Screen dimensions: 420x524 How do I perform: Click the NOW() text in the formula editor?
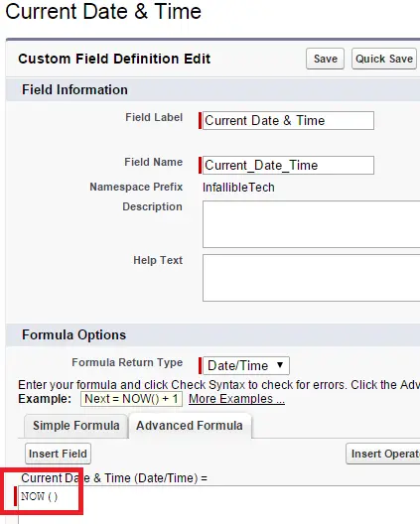point(39,496)
